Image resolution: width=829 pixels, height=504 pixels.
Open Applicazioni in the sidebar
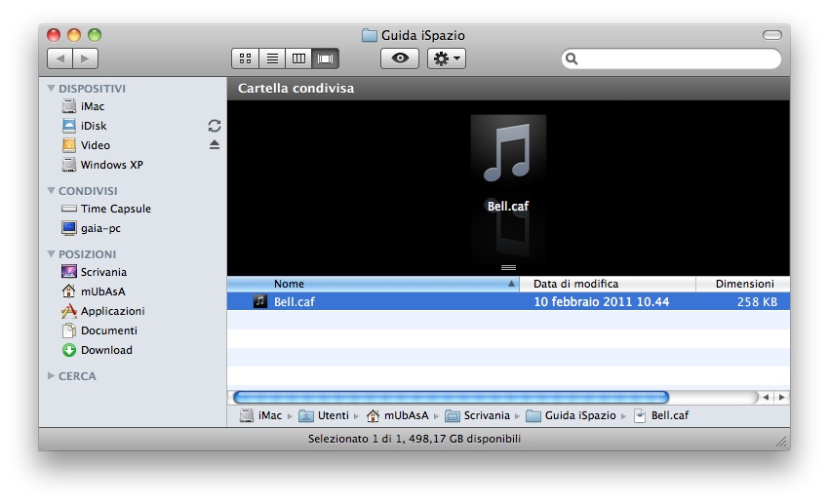pos(112,311)
